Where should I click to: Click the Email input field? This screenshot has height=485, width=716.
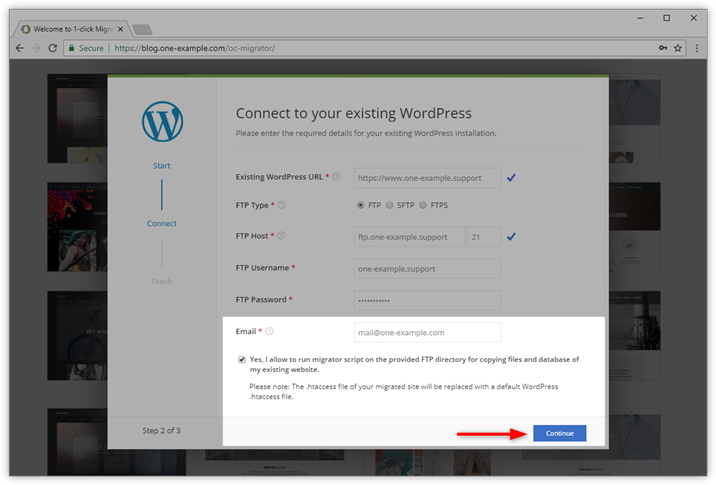(427, 332)
